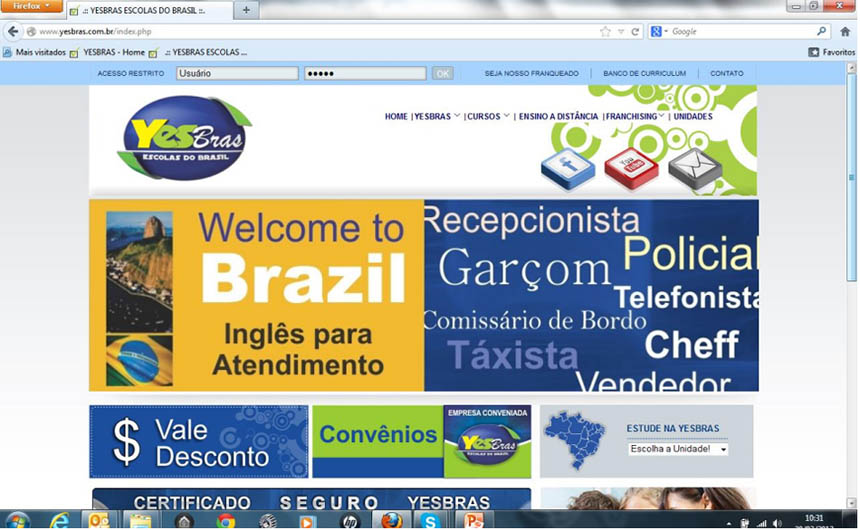Expand the YESBRAS site menu

click(437, 116)
